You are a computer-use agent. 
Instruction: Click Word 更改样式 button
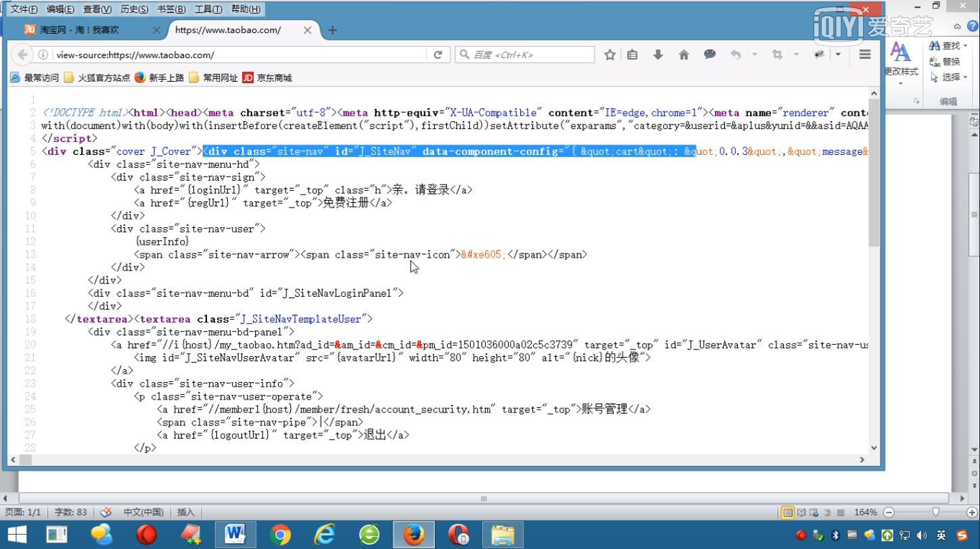(900, 62)
